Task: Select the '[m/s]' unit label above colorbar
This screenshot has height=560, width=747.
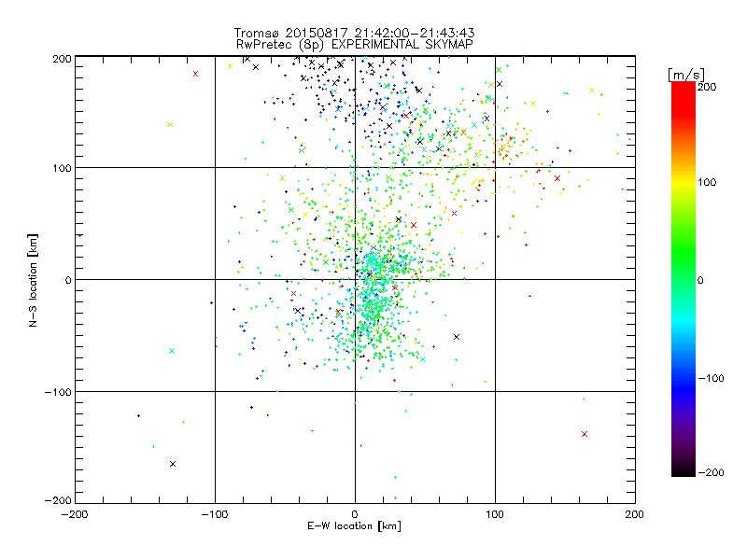Action: [686, 75]
